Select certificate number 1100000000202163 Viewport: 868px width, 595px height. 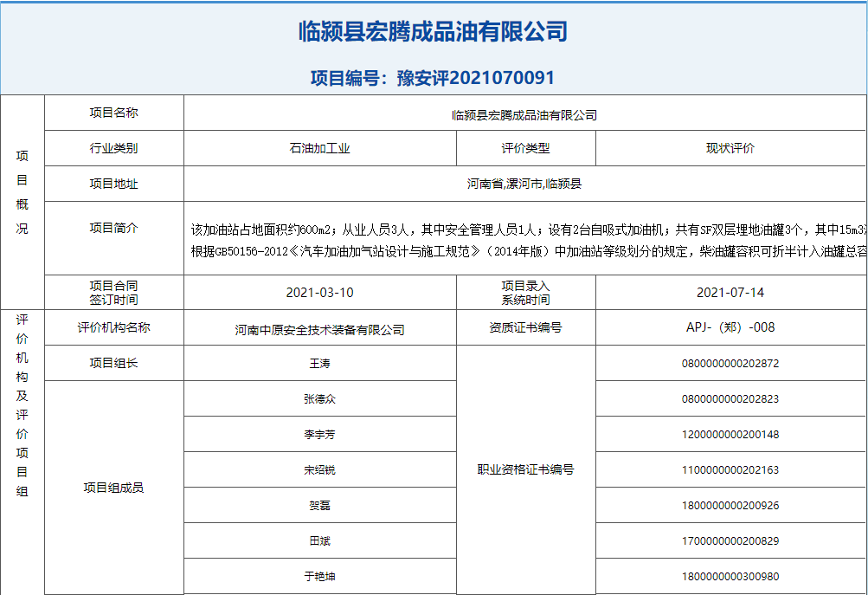click(730, 469)
